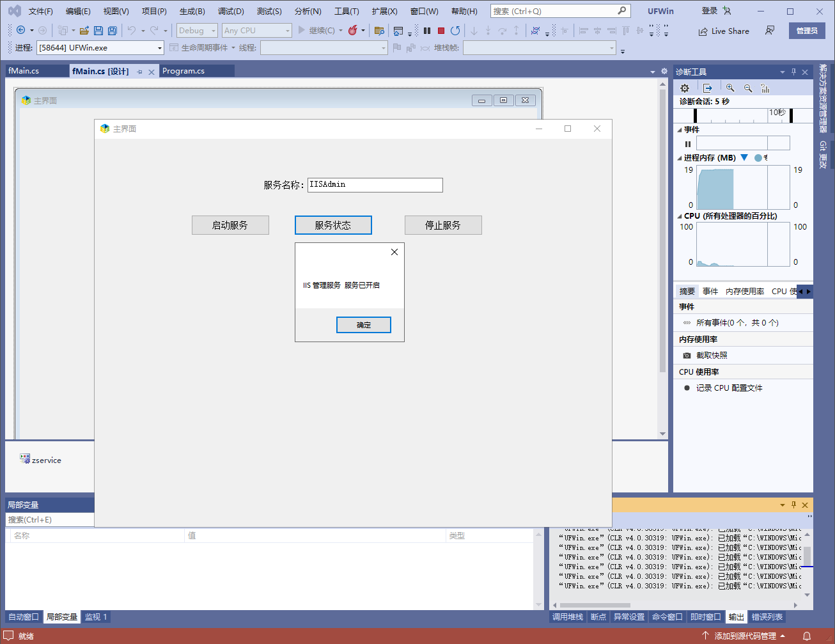Open the stack frame dropdown

click(x=539, y=47)
